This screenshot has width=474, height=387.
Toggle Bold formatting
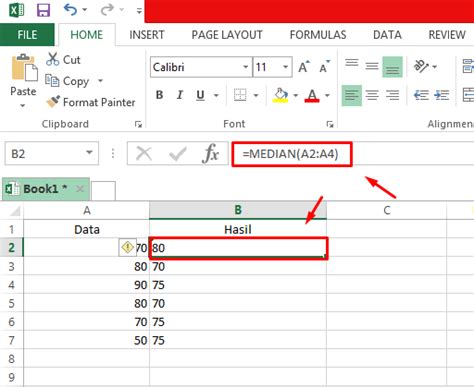click(x=159, y=95)
